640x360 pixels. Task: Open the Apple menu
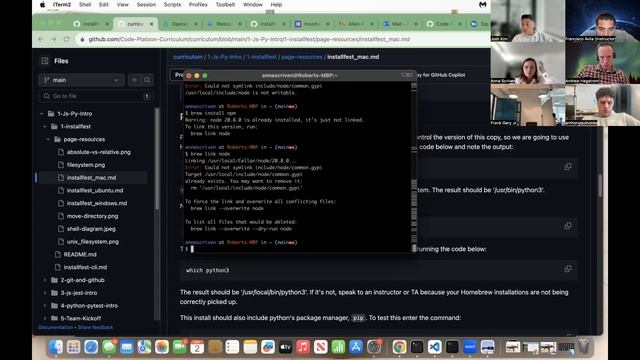(x=42, y=4)
